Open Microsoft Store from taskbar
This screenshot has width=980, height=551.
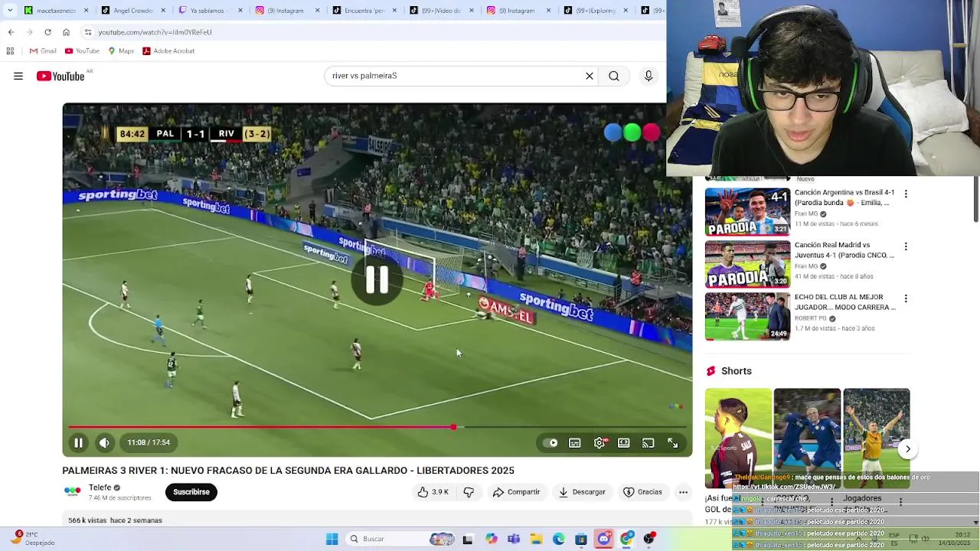(581, 539)
